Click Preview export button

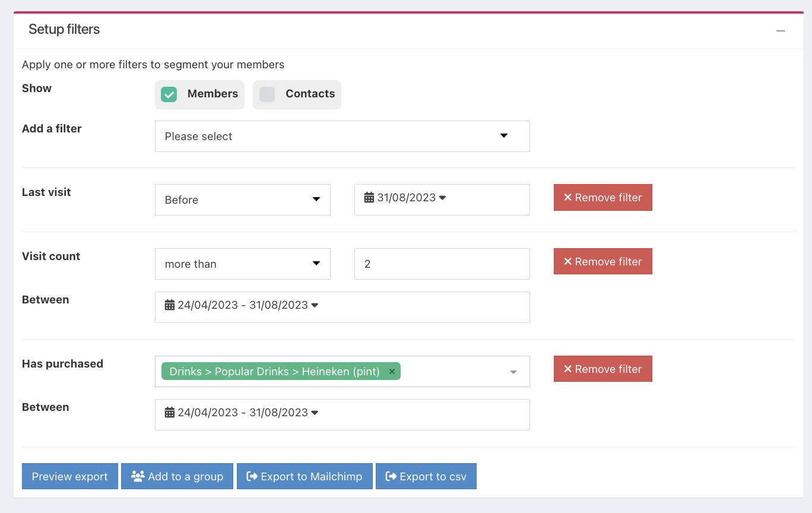pos(70,477)
